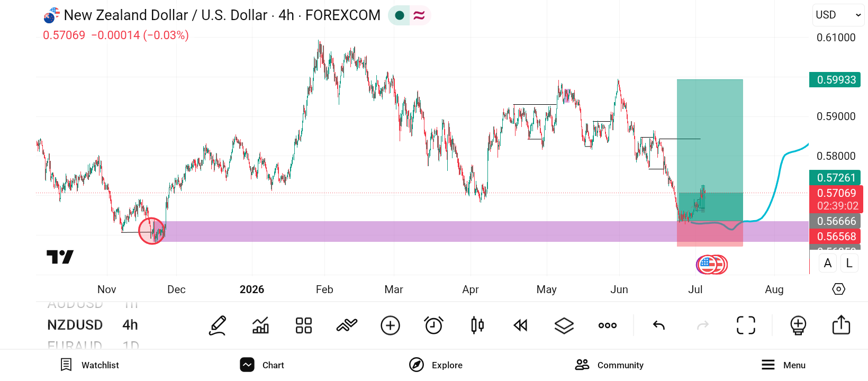Click the add symbol plus circle
868x381 pixels.
(x=391, y=325)
